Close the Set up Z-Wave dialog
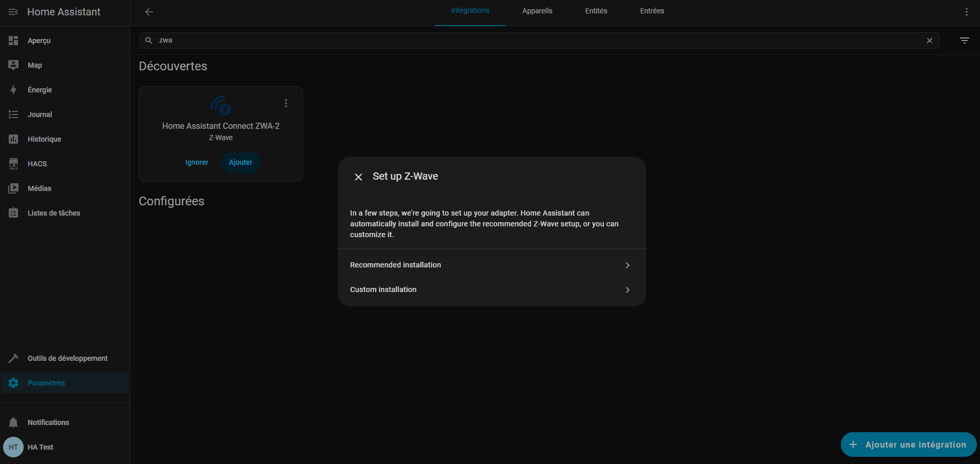 [x=359, y=177]
